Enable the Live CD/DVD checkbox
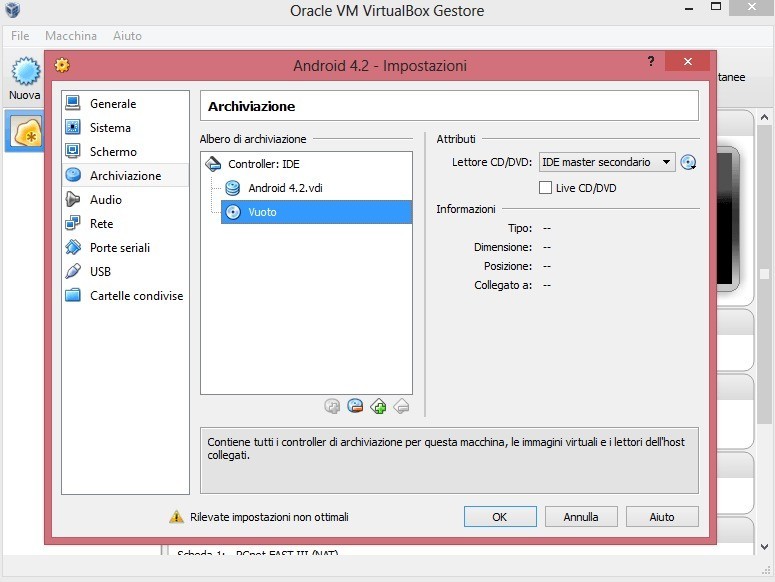This screenshot has width=775, height=582. [x=545, y=188]
